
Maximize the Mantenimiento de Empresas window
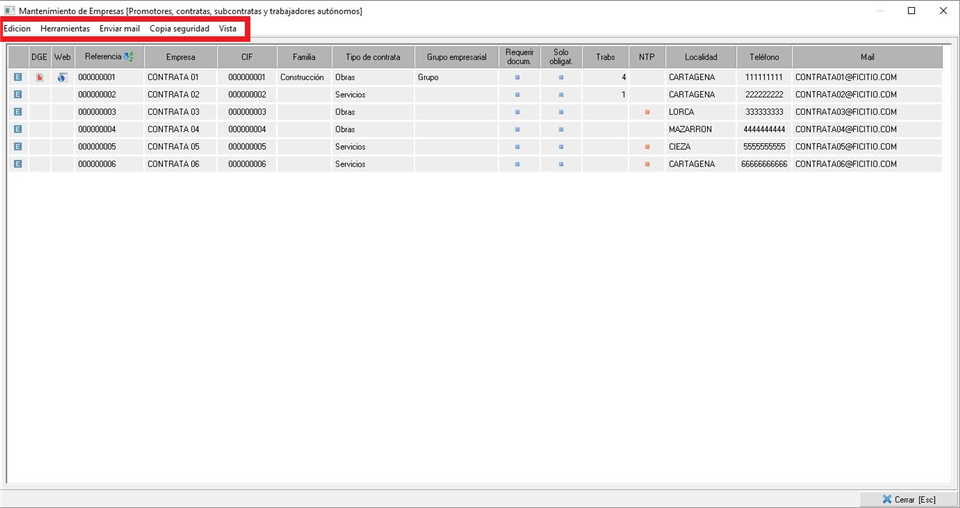coord(912,11)
